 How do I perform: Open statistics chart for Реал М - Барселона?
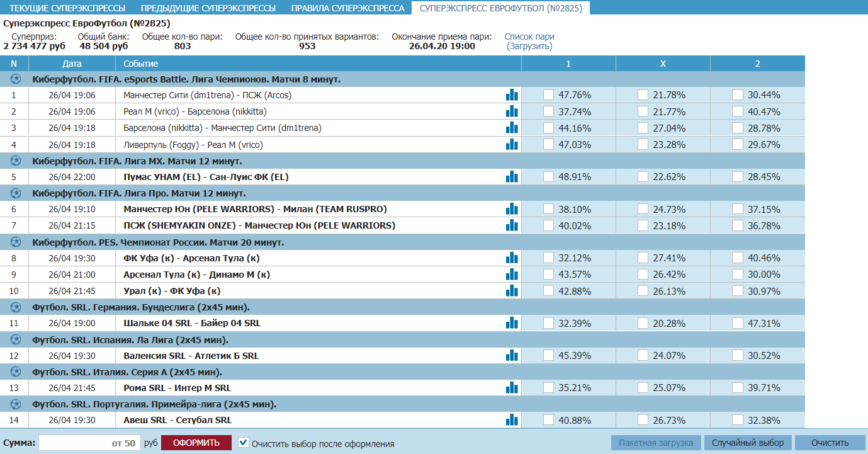point(512,111)
